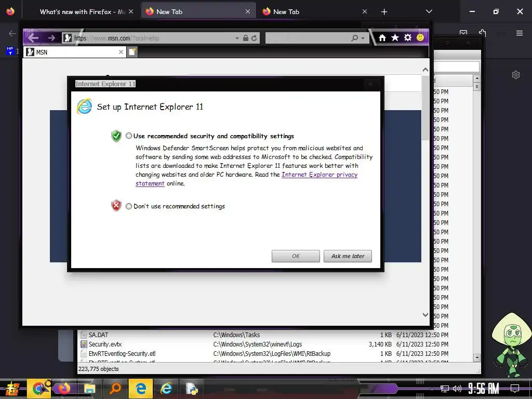Open the Start menu on the taskbar
The image size is (532, 399).
coord(12,389)
